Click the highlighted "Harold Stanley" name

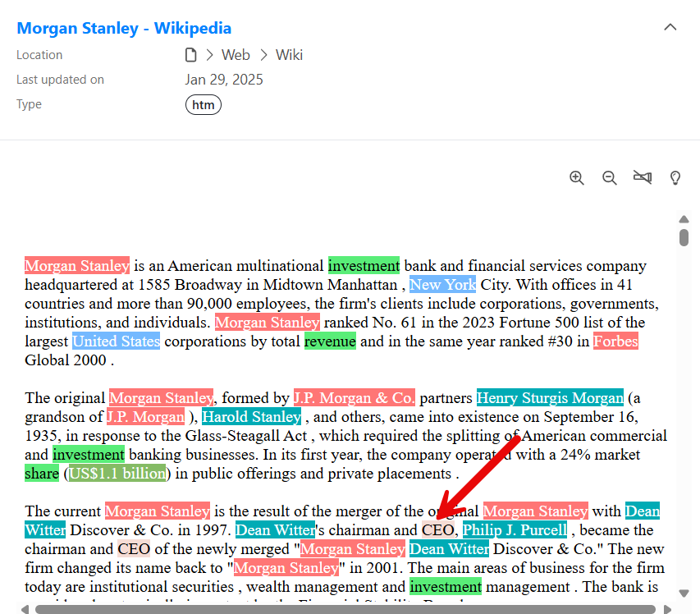coord(251,417)
